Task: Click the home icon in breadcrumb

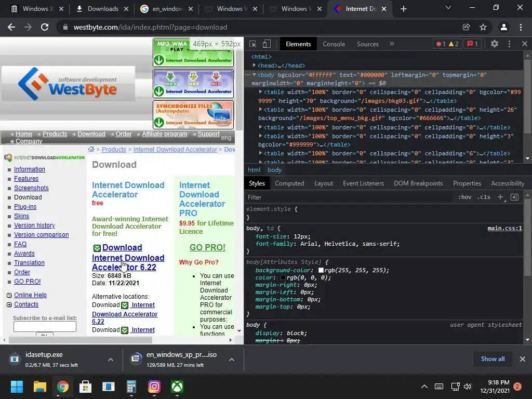Action: (91, 149)
